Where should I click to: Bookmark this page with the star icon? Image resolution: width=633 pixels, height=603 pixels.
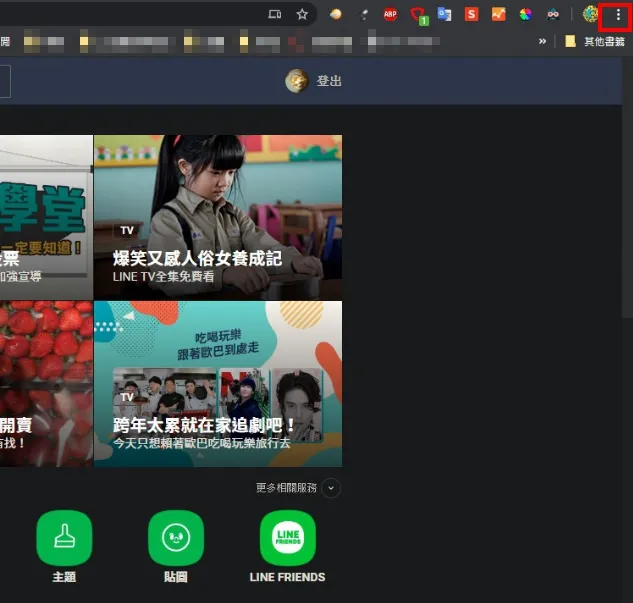(302, 15)
